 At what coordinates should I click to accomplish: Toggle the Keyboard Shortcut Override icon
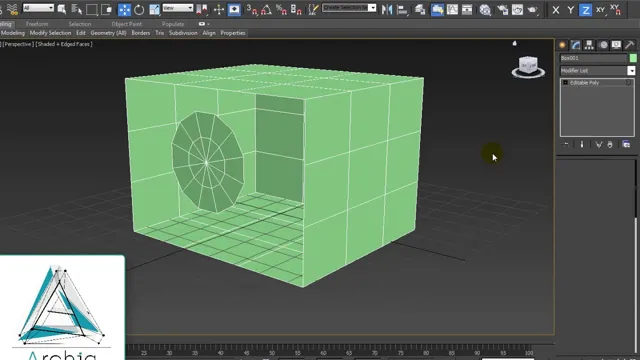(234, 9)
